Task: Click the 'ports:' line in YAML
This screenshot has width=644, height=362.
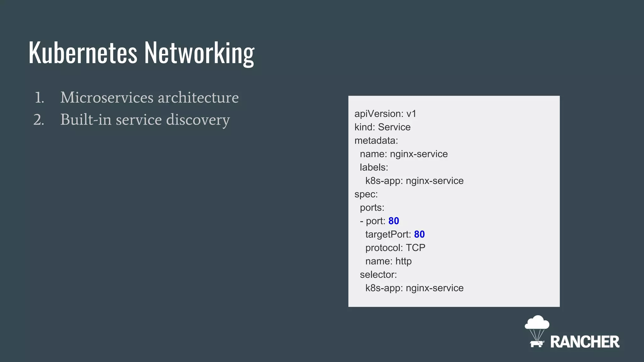Action: pyautogui.click(x=372, y=208)
